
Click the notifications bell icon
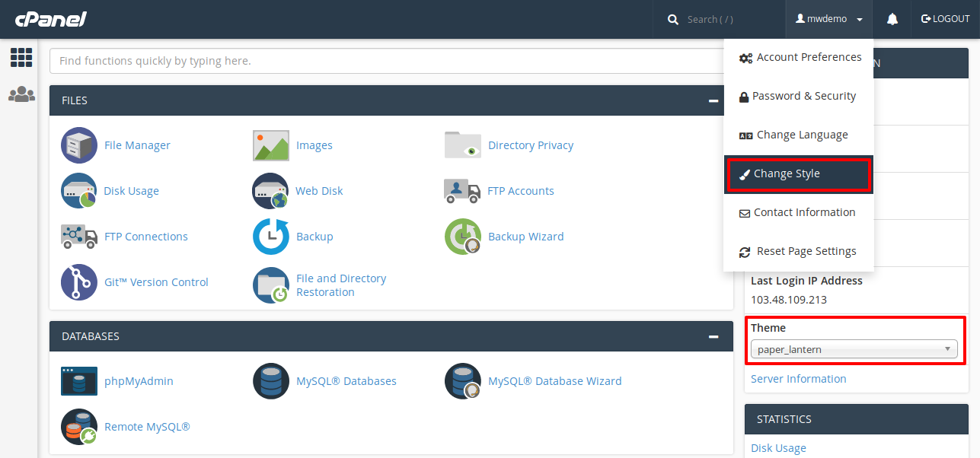click(x=892, y=19)
